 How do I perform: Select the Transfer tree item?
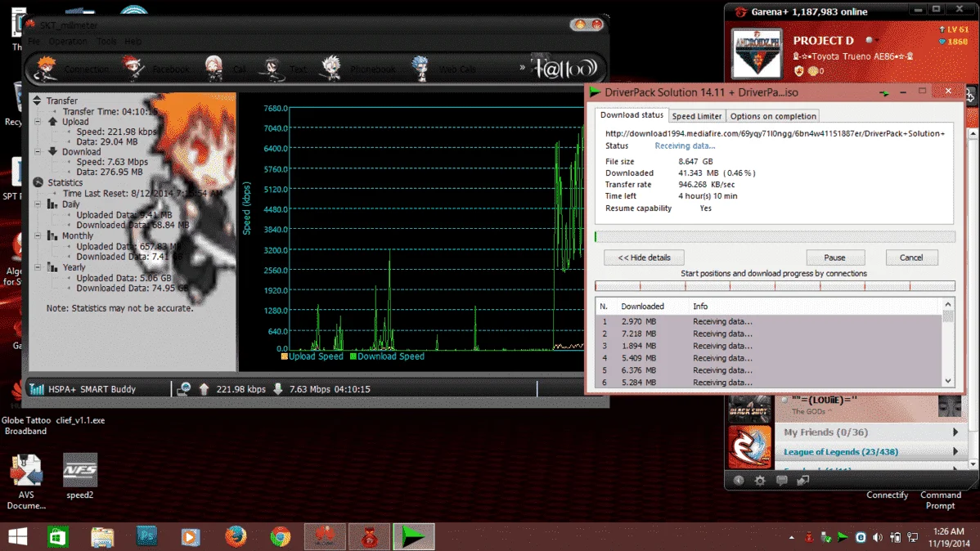click(x=61, y=101)
